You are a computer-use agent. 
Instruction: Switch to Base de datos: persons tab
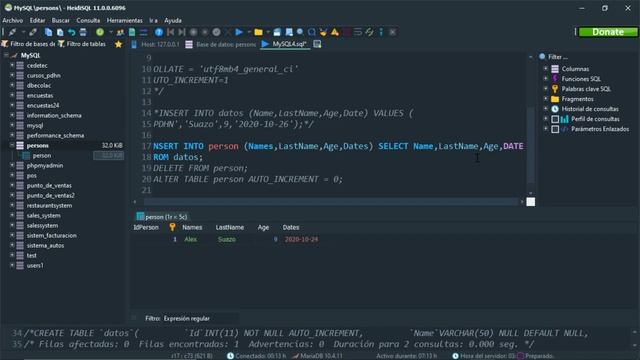pyautogui.click(x=221, y=44)
